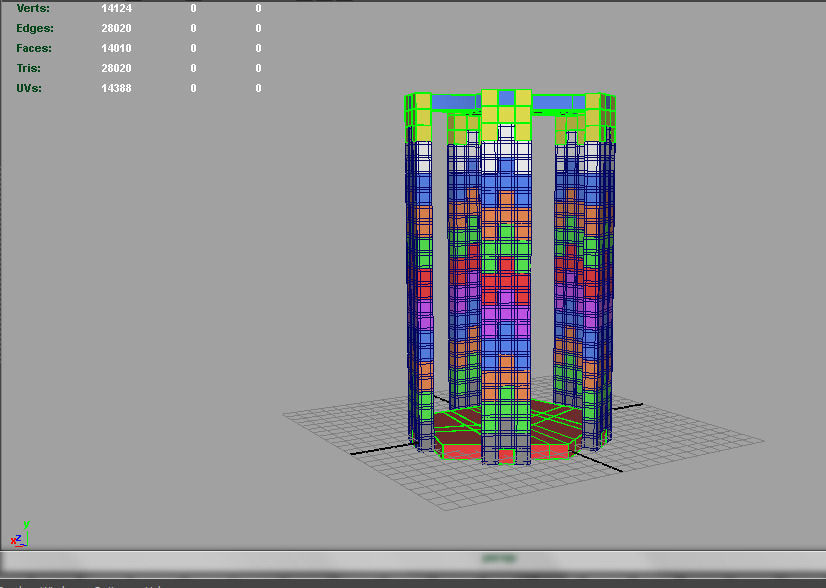Click the 'Edges:' label in the HUD

pyautogui.click(x=35, y=28)
